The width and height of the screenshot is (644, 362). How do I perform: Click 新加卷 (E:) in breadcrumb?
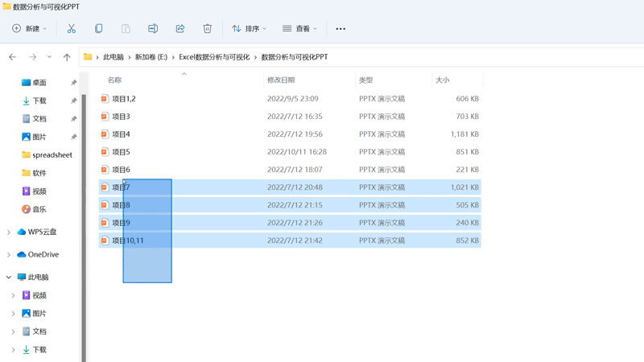tap(151, 57)
